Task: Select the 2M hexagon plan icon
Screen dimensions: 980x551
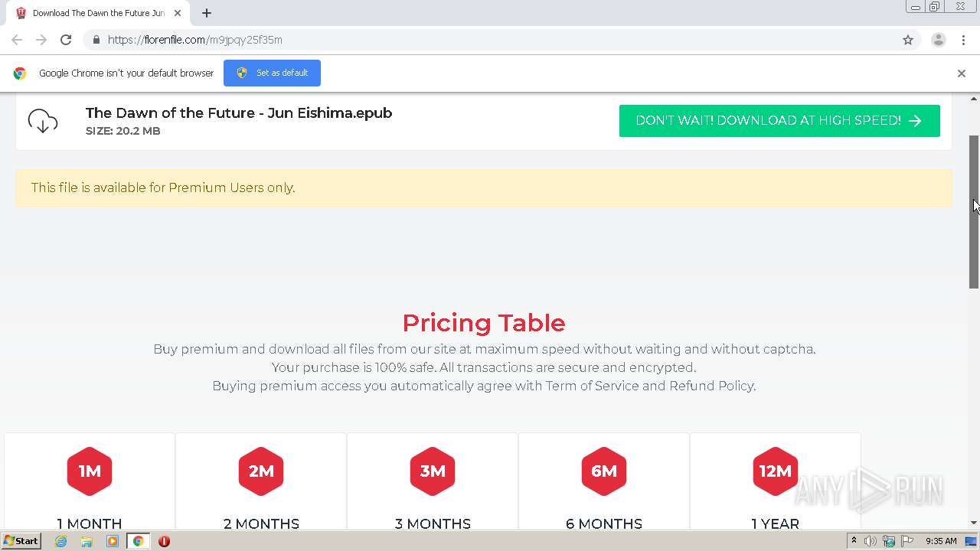Action: pos(261,471)
